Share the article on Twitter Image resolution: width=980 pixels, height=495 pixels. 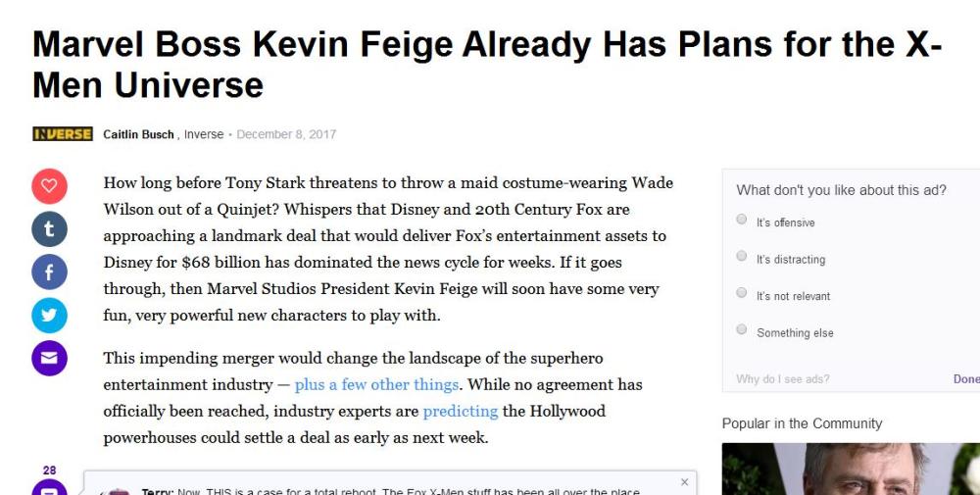(49, 316)
